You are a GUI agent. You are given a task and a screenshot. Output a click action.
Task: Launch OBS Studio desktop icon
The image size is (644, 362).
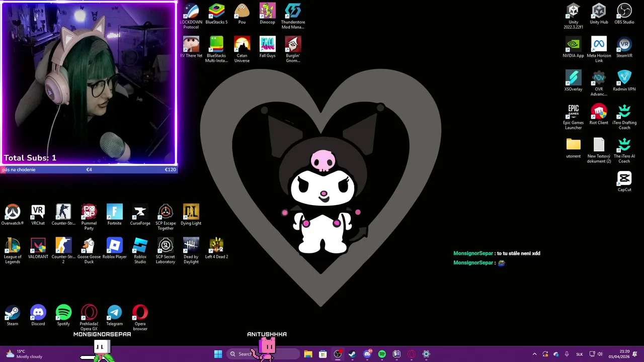point(624,14)
